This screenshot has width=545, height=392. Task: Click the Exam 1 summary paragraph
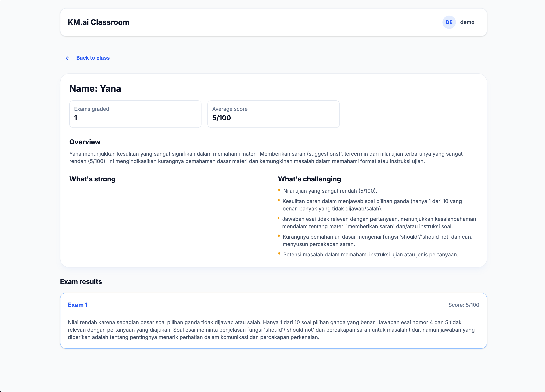click(271, 330)
